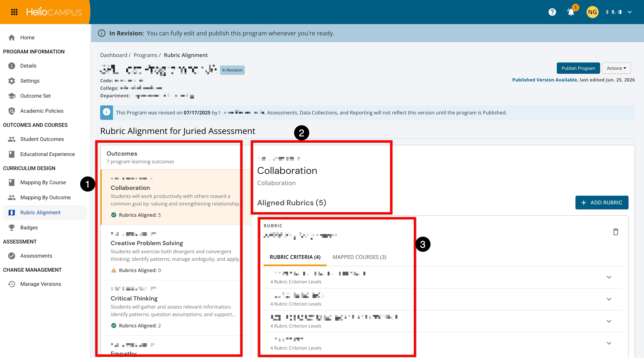The height and width of the screenshot is (362, 644).
Task: Click the Manage Versions history icon
Action: 11,284
